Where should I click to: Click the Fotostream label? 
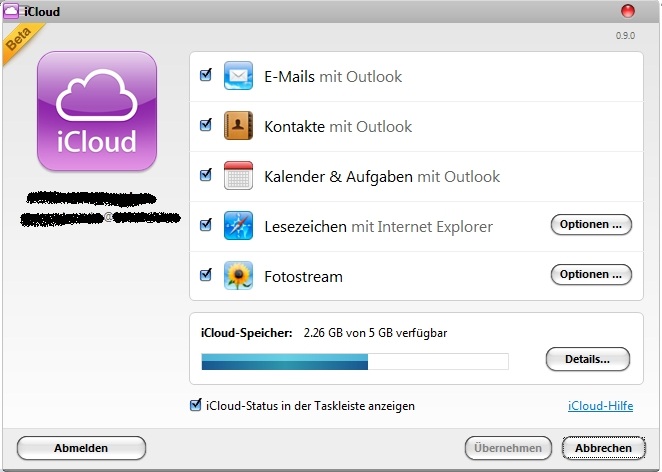(x=304, y=277)
